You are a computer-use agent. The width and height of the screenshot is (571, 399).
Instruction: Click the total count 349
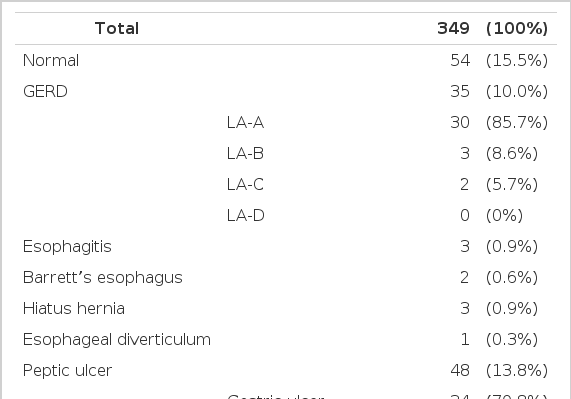click(453, 28)
